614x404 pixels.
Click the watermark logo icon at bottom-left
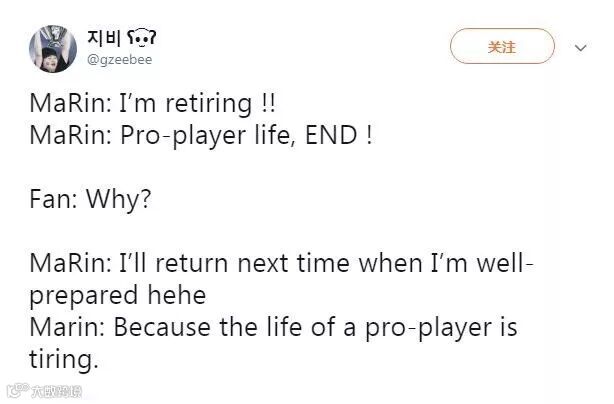coord(17,391)
